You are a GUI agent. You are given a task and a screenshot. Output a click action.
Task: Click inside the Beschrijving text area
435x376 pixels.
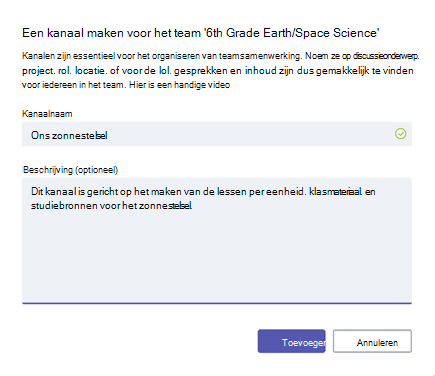[x=217, y=241]
